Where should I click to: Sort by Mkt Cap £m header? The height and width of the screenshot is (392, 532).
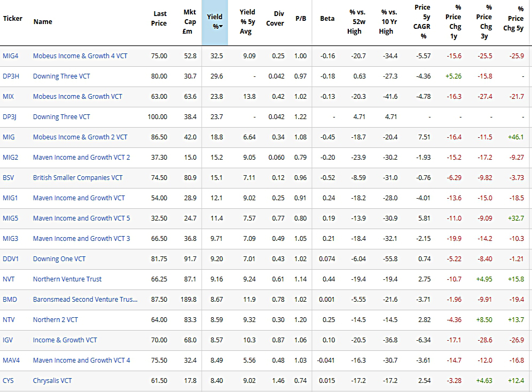tap(189, 22)
